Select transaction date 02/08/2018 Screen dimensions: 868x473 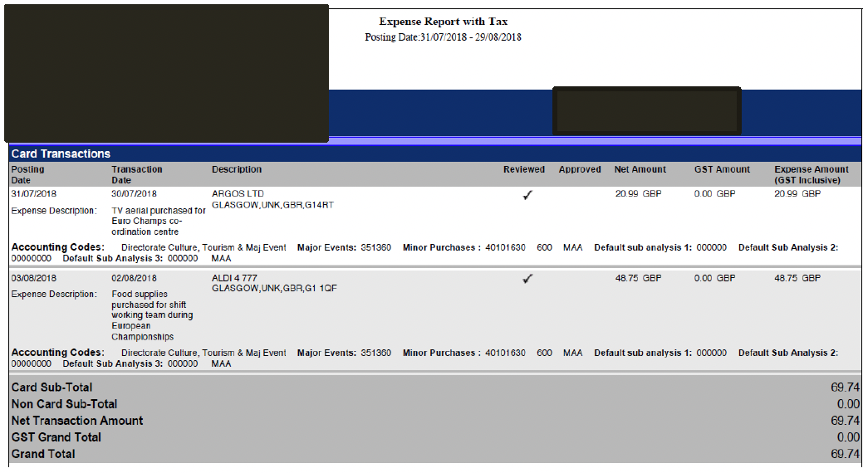coord(134,278)
